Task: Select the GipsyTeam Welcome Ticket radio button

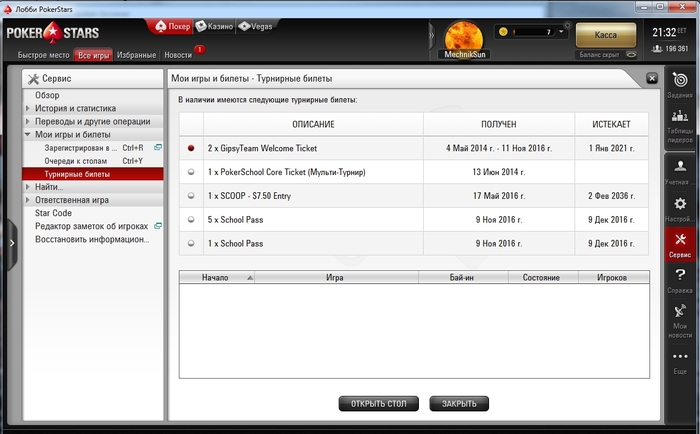Action: (x=191, y=148)
